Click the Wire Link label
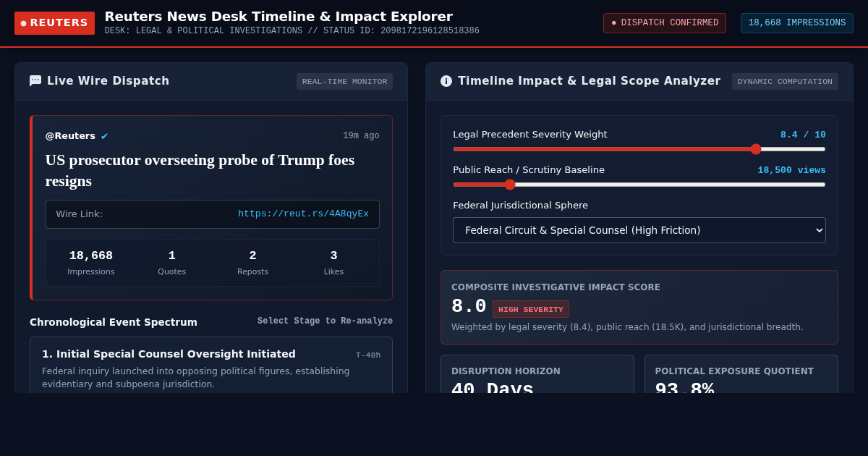The width and height of the screenshot is (868, 456). click(80, 214)
